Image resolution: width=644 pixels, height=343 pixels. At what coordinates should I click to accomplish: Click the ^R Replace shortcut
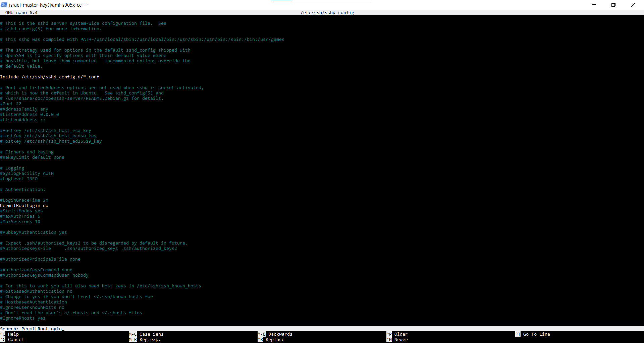[x=271, y=339]
